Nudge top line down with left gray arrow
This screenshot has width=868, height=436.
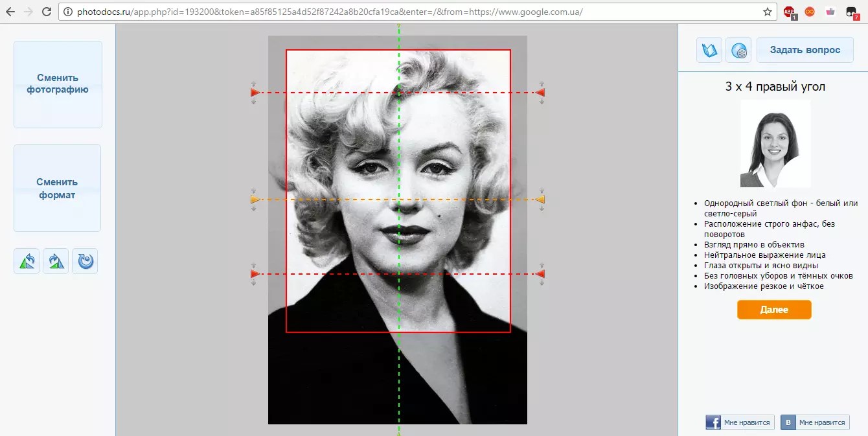pyautogui.click(x=254, y=102)
